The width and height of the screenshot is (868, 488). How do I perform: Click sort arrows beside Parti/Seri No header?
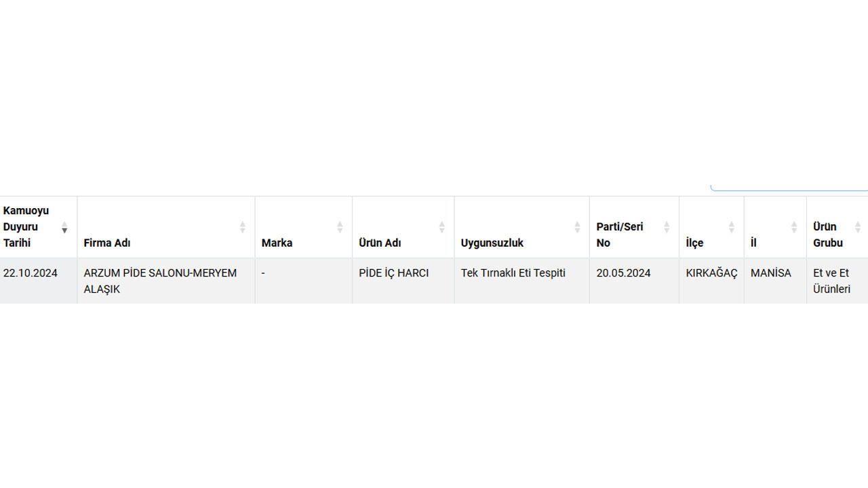[x=667, y=227]
